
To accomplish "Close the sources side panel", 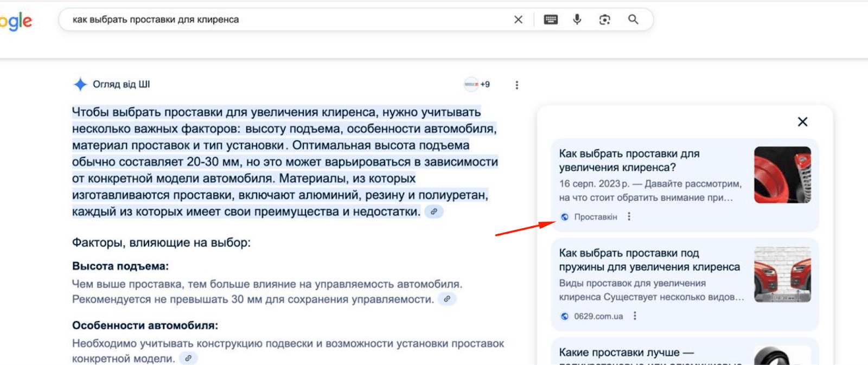I will 802,121.
